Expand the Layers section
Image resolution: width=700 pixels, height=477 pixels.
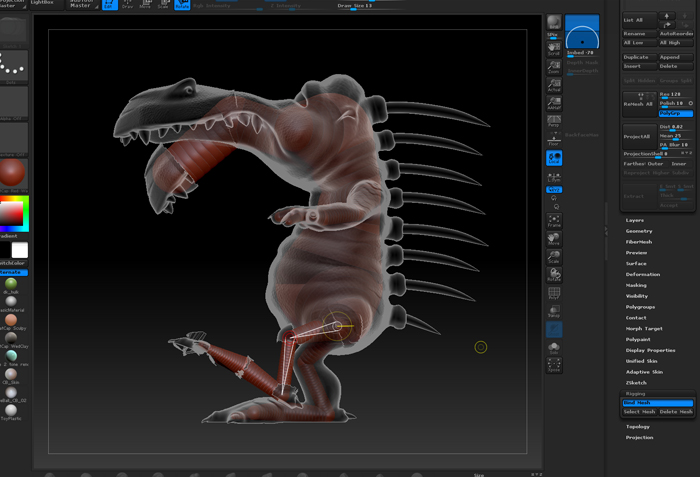[x=634, y=220]
